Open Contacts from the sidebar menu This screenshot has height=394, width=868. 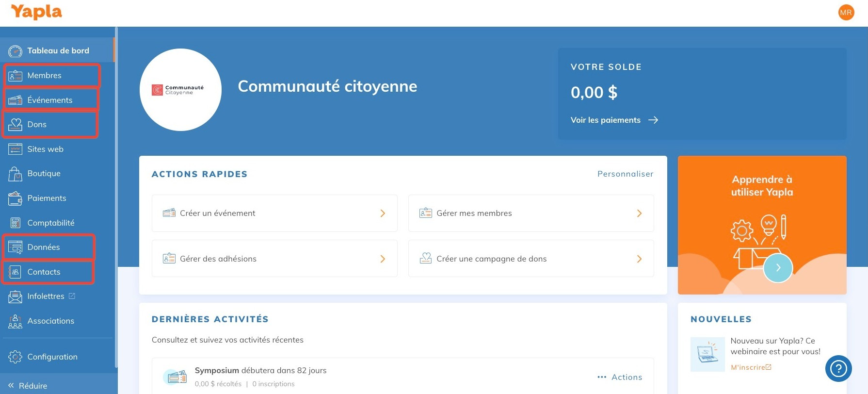44,272
